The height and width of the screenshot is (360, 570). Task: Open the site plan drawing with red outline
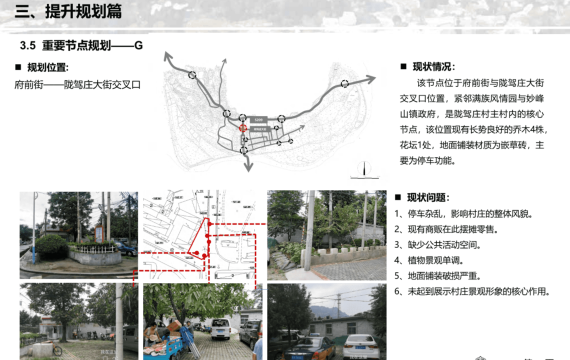[x=202, y=235]
